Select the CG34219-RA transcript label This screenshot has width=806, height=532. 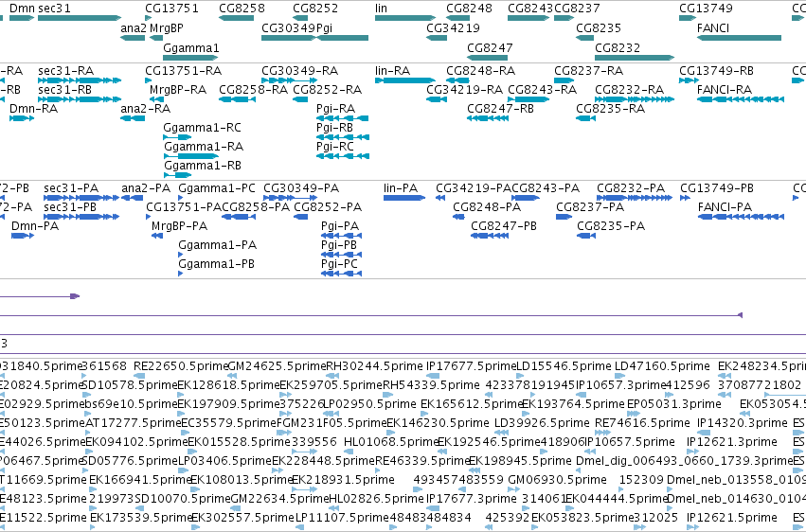465,90
